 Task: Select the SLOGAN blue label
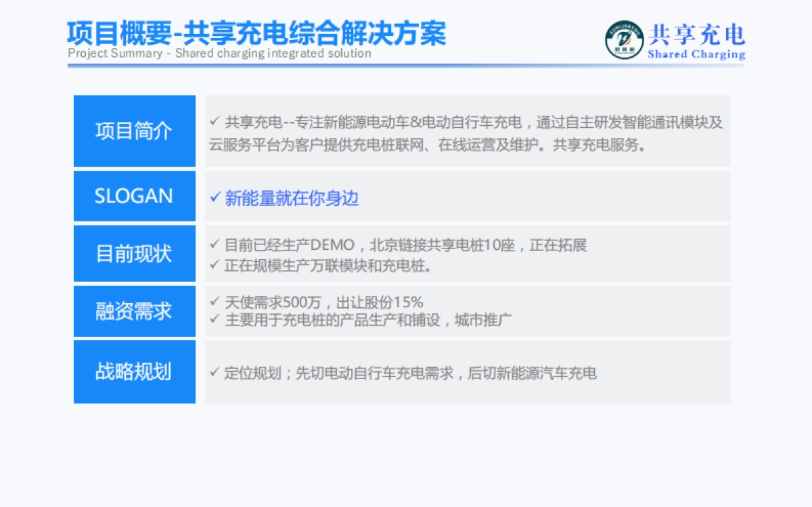[x=134, y=196]
